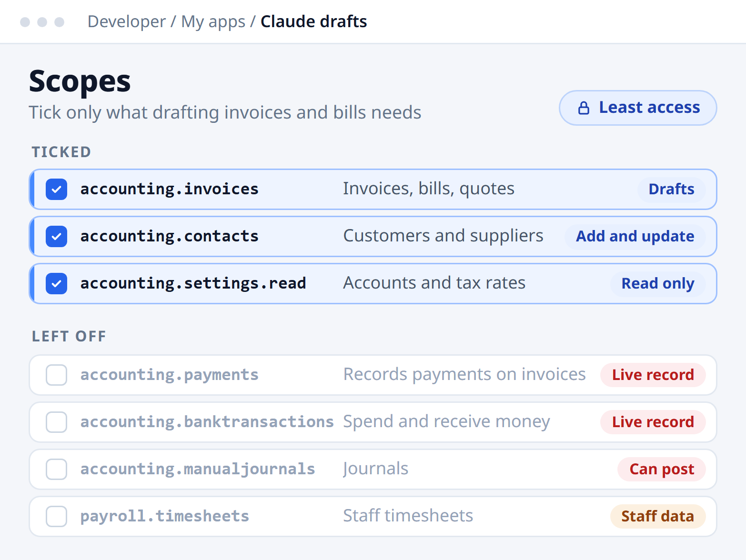Tick the payroll.timesheets checkbox
Screen dimensions: 746x560
56,516
